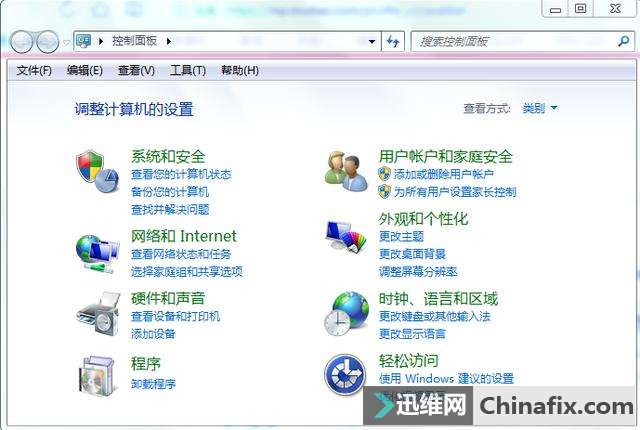Click the 搜索控制面板 search field
Image resolution: width=640 pixels, height=430 pixels.
[514, 41]
